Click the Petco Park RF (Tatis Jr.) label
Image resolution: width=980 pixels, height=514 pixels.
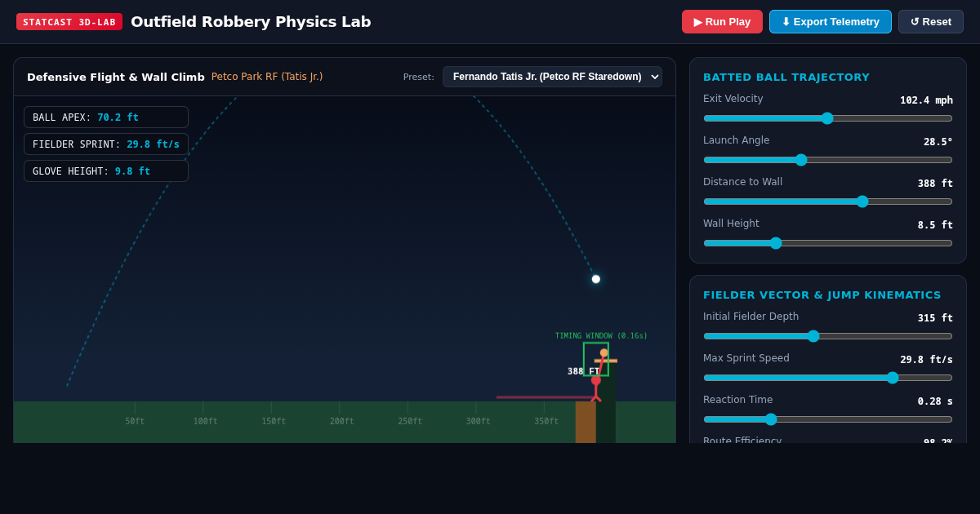pyautogui.click(x=267, y=77)
